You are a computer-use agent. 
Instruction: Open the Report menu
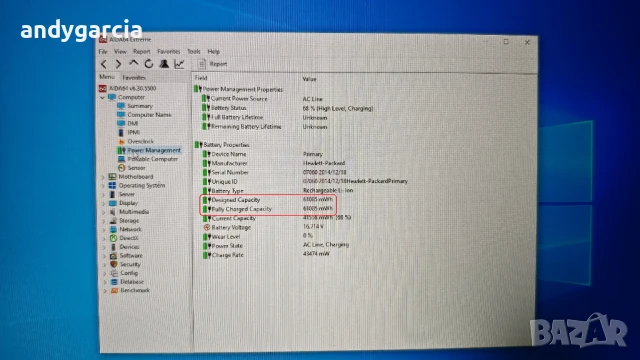(142, 51)
